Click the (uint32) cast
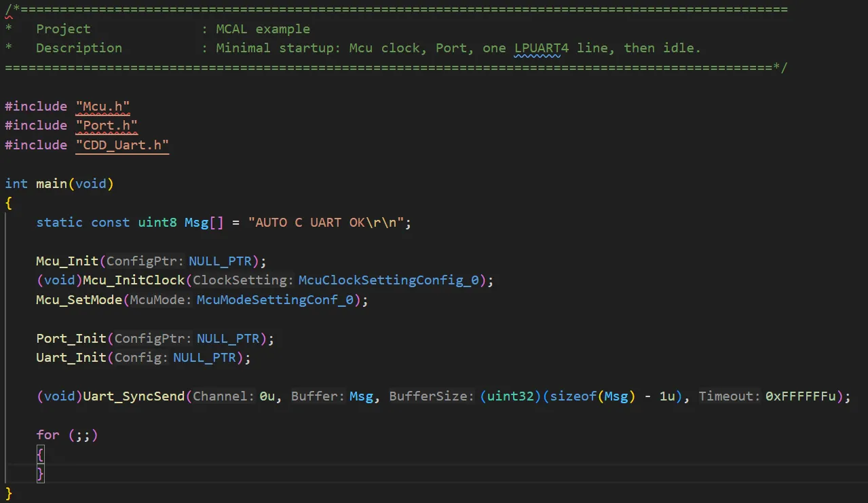 click(x=511, y=396)
